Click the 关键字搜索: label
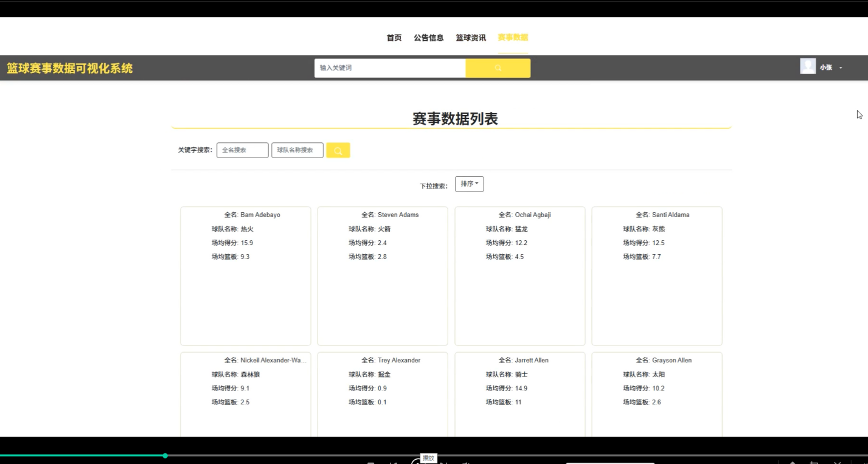This screenshot has height=464, width=868. coord(195,150)
